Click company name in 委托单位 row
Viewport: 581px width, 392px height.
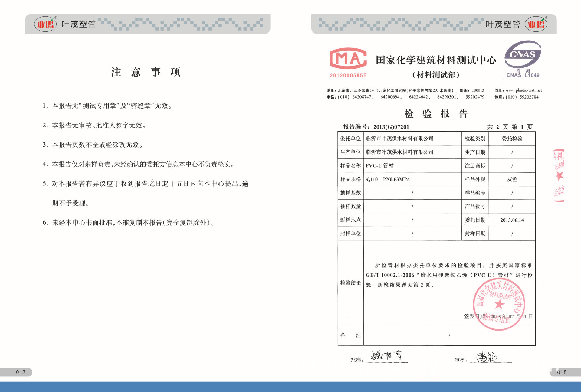tap(399, 139)
